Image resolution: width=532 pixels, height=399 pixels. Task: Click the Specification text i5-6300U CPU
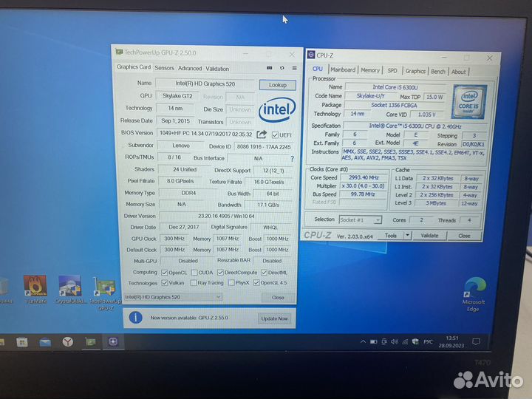tap(415, 126)
